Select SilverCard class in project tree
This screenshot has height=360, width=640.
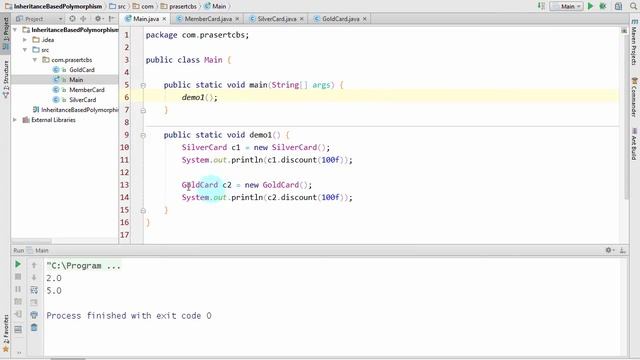pyautogui.click(x=82, y=100)
